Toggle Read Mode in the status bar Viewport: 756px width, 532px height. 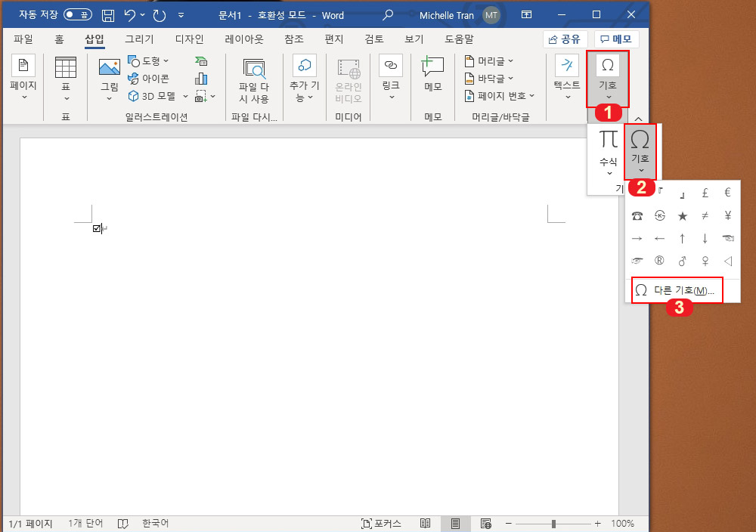coord(425,523)
